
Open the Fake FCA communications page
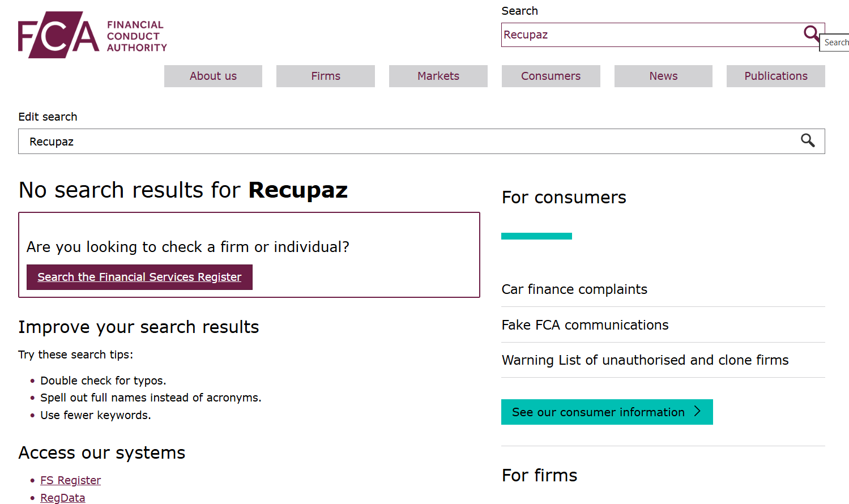pyautogui.click(x=585, y=324)
